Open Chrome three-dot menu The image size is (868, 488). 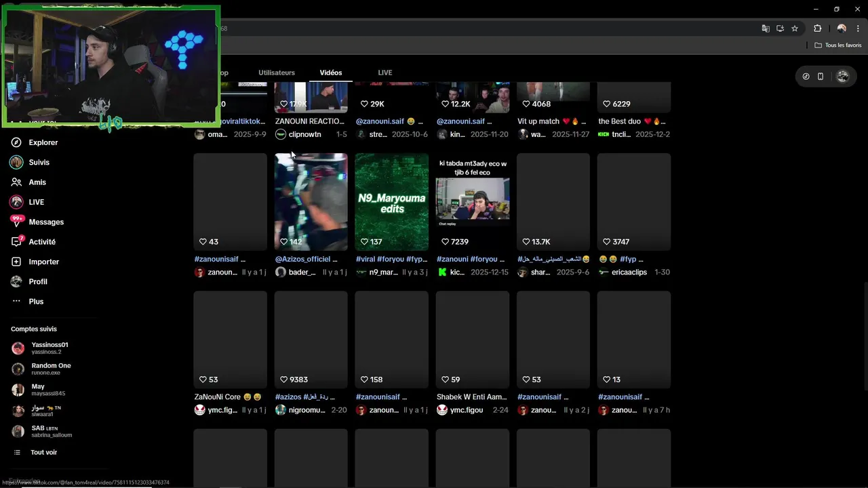click(x=858, y=28)
